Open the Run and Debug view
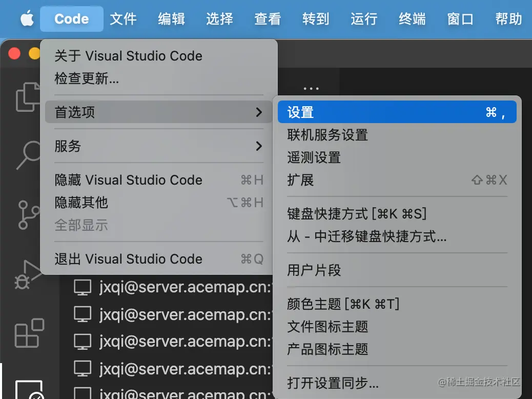Screen dimensions: 532x399 coord(28,275)
